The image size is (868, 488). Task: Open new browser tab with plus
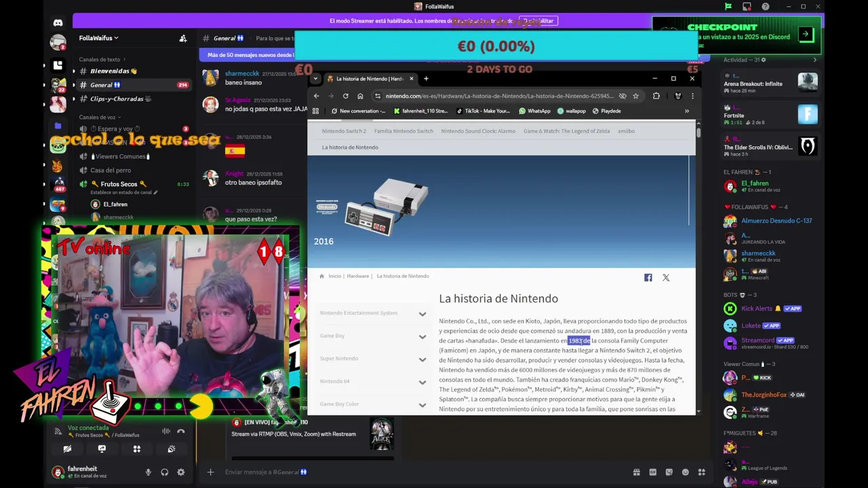(426, 79)
